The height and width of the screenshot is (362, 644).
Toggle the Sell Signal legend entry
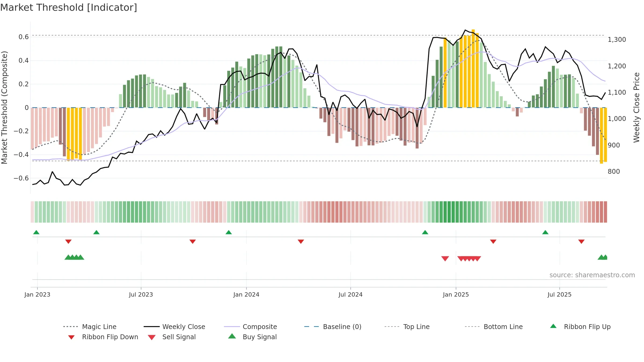click(x=172, y=337)
